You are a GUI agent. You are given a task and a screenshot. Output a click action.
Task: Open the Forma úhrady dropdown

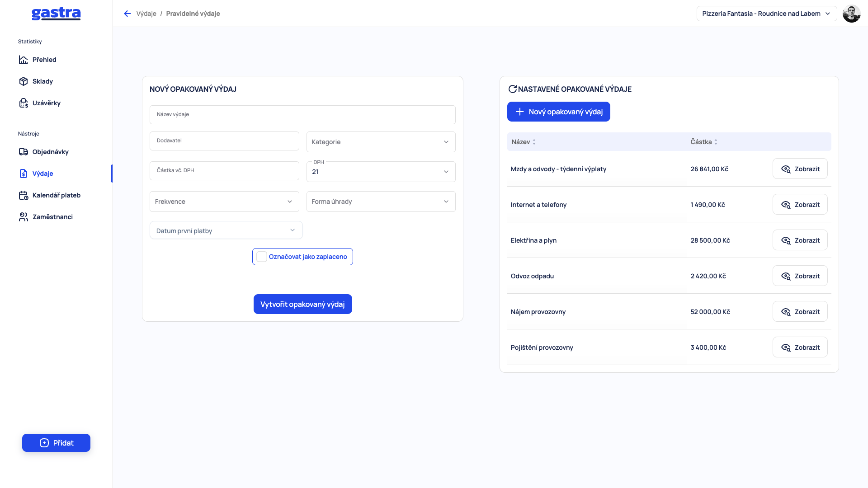(381, 202)
